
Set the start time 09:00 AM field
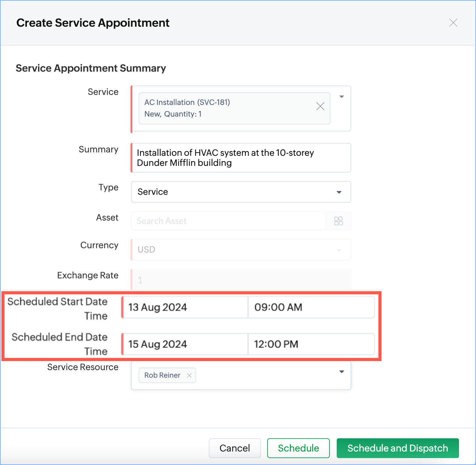click(311, 307)
